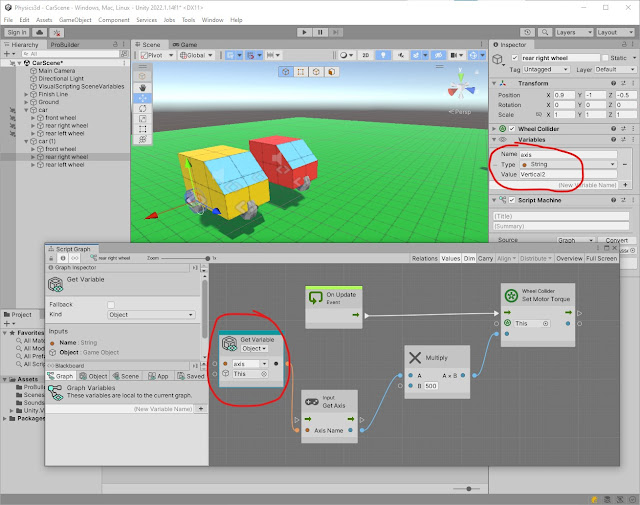This screenshot has width=640, height=505.
Task: Open the undo history icon
Action: [527, 32]
